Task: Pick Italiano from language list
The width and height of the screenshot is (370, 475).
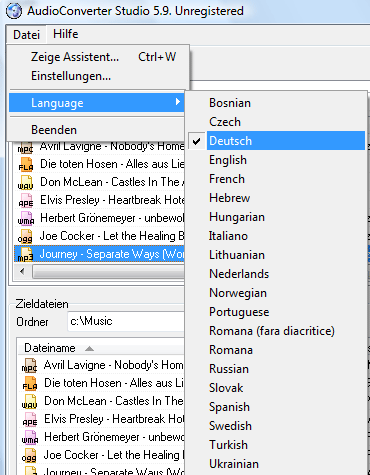Action: (x=277, y=236)
